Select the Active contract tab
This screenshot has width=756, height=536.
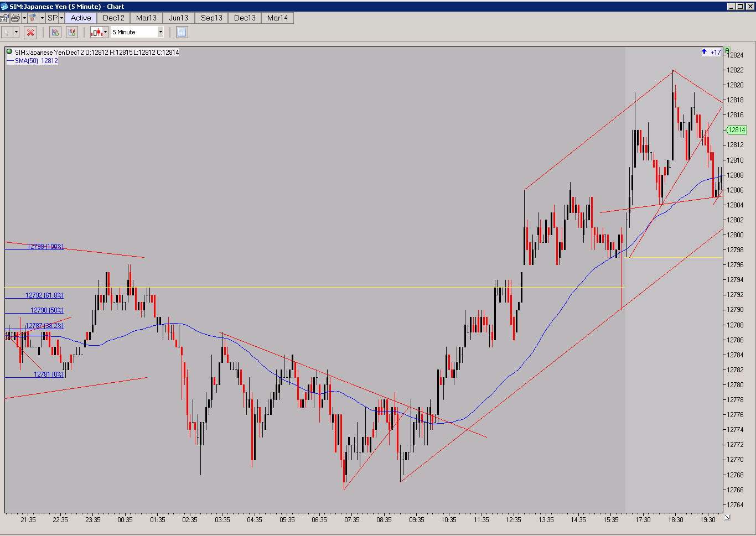click(x=81, y=18)
